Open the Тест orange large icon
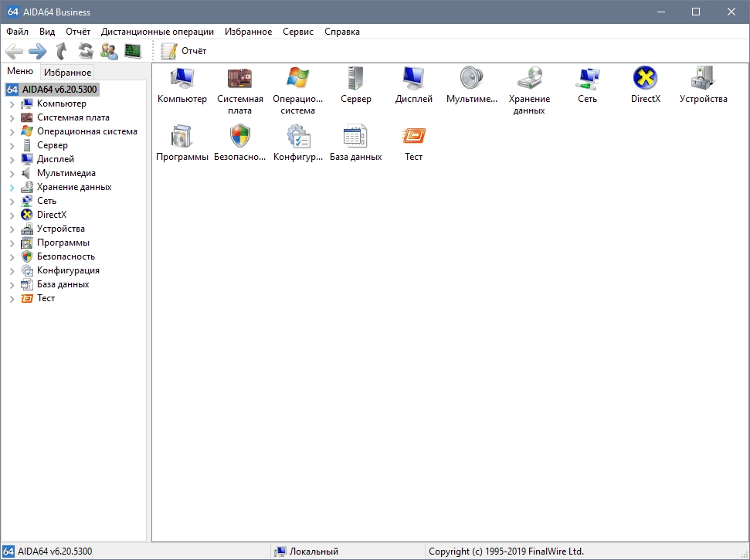750x560 pixels. tap(414, 143)
